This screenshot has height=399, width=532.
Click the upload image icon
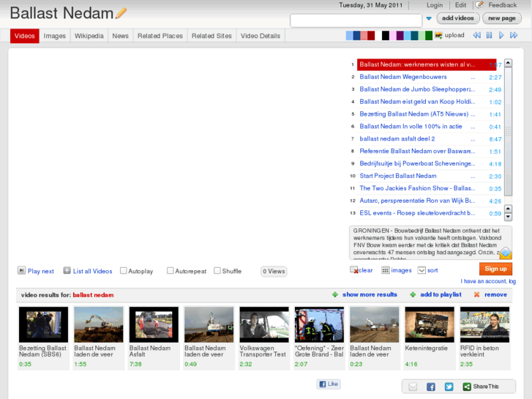tap(438, 35)
